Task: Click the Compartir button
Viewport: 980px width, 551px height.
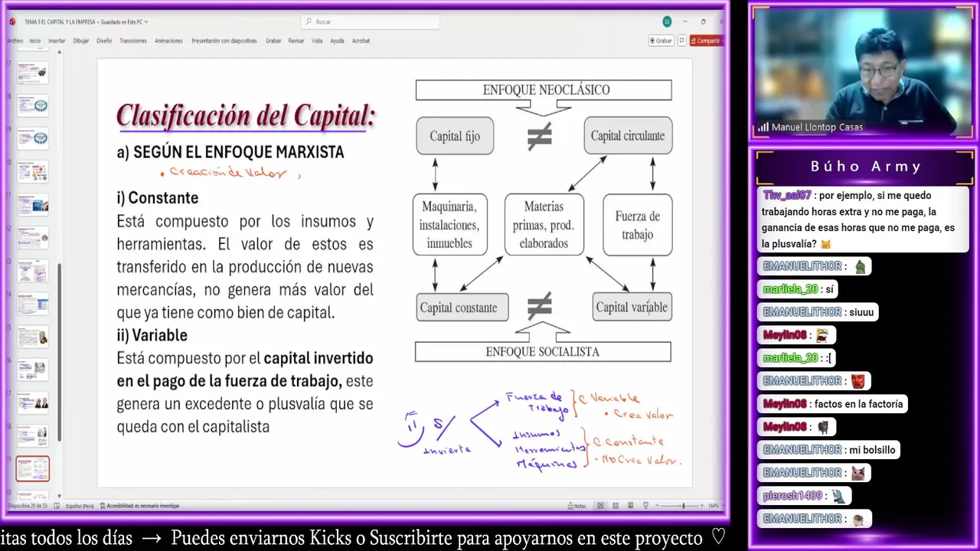Action: pyautogui.click(x=705, y=41)
